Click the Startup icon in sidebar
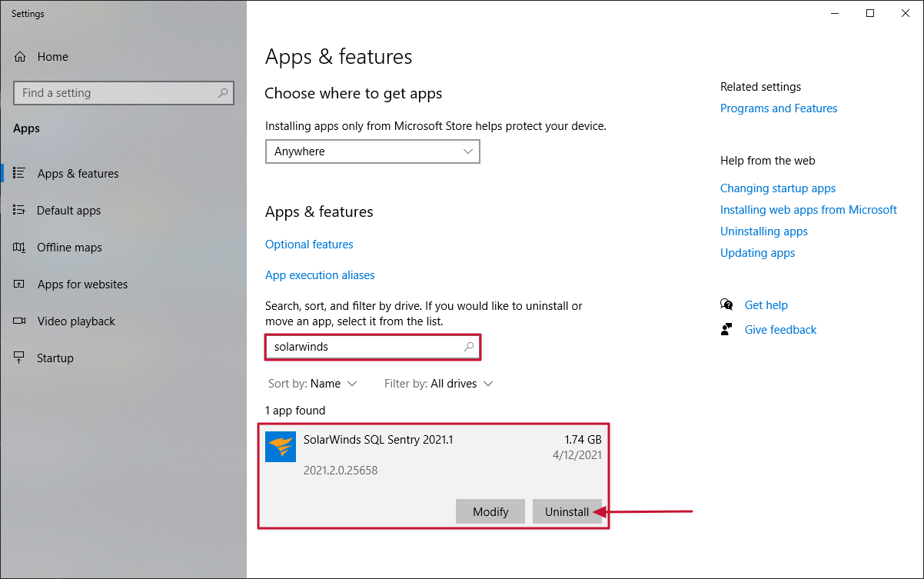The height and width of the screenshot is (579, 924). click(x=20, y=358)
